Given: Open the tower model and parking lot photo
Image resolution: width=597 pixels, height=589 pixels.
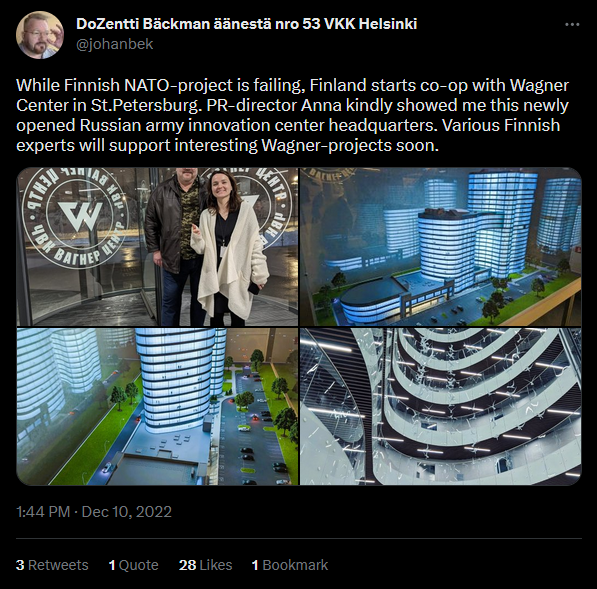Looking at the screenshot, I should 157,406.
